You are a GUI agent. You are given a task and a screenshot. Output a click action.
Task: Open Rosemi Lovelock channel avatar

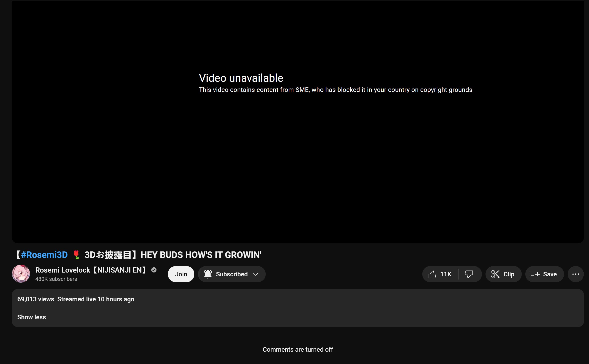pos(21,274)
